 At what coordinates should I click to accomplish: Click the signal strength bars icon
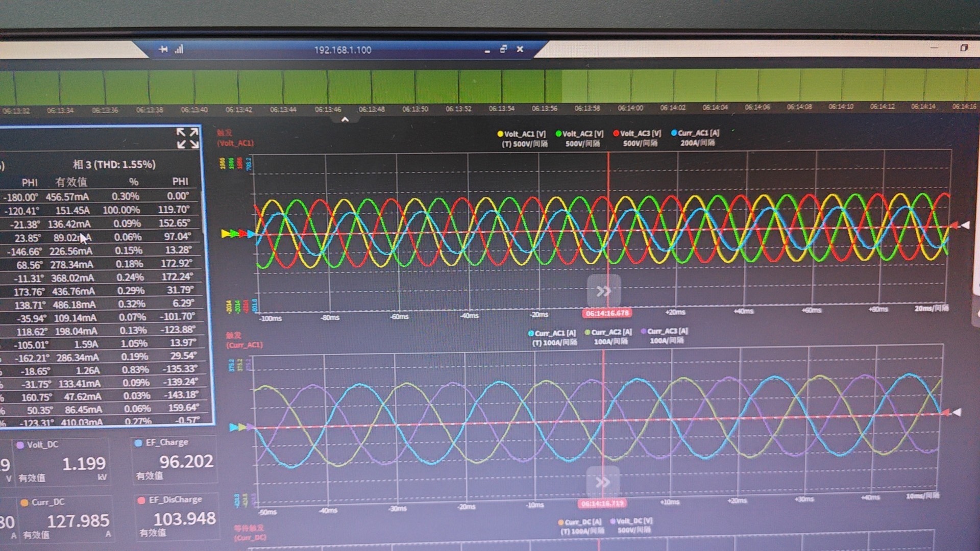(179, 49)
